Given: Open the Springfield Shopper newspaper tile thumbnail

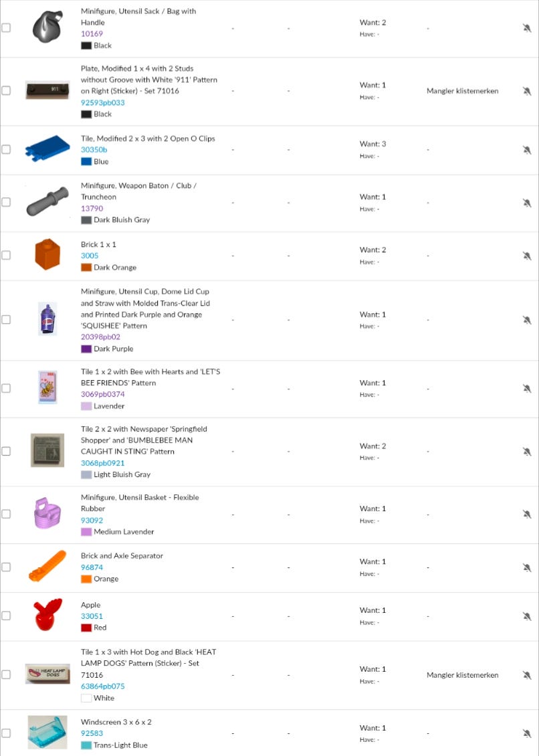Looking at the screenshot, I should click(47, 450).
